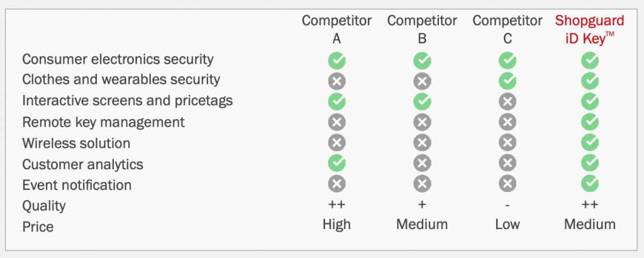
Task: Click Competitor B's green check for Interactive screens
Action: tap(422, 101)
